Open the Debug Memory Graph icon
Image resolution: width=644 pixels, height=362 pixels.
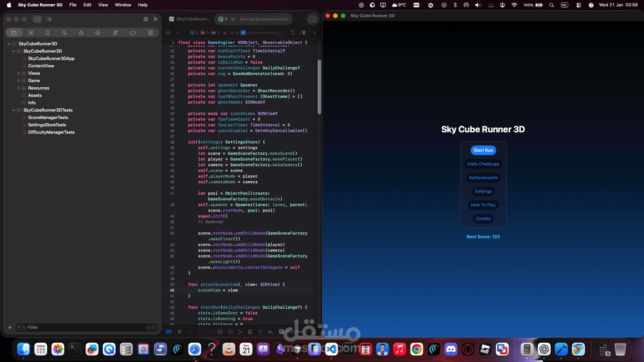pos(240,332)
